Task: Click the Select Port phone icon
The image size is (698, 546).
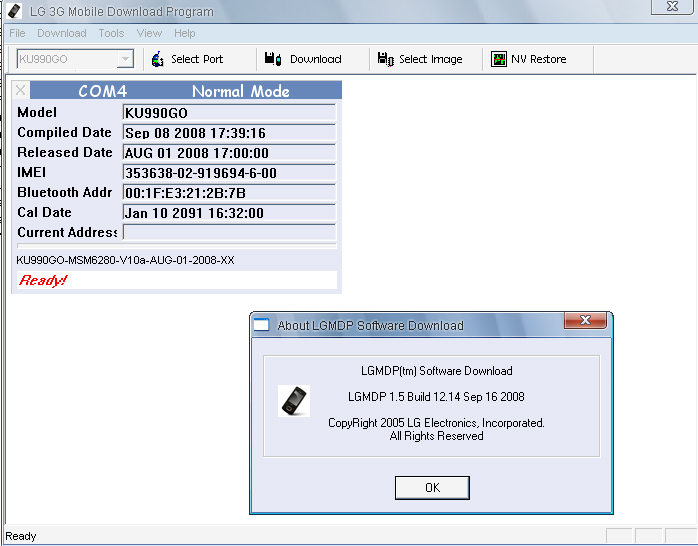Action: [x=158, y=59]
